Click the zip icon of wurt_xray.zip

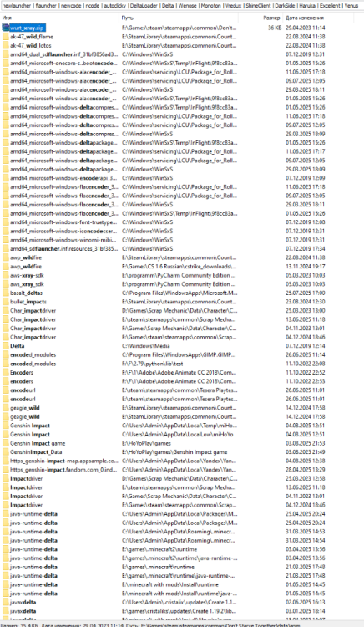coord(6,28)
